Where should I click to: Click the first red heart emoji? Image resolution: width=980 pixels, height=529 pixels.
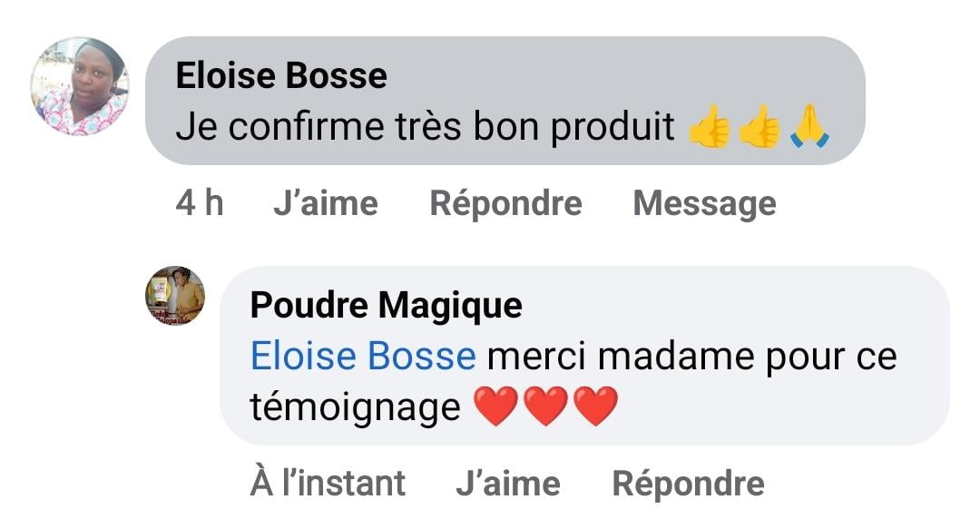coord(495,407)
